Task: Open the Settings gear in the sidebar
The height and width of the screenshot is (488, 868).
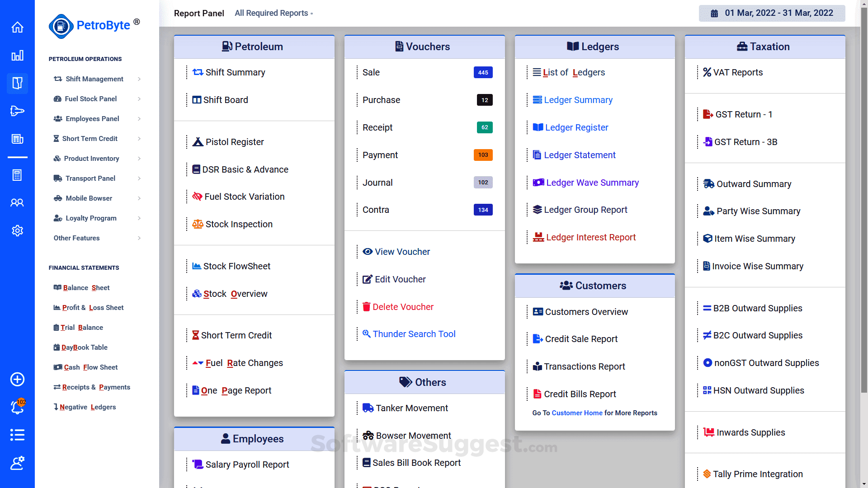Action: [17, 230]
